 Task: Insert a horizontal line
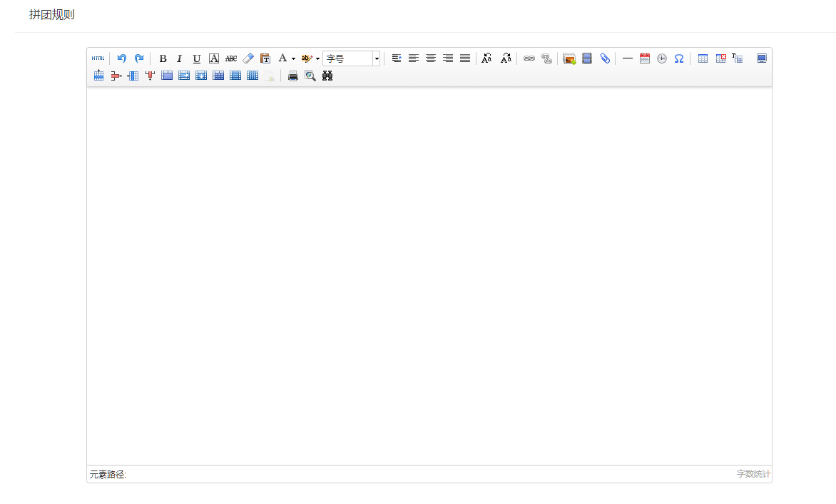[628, 58]
